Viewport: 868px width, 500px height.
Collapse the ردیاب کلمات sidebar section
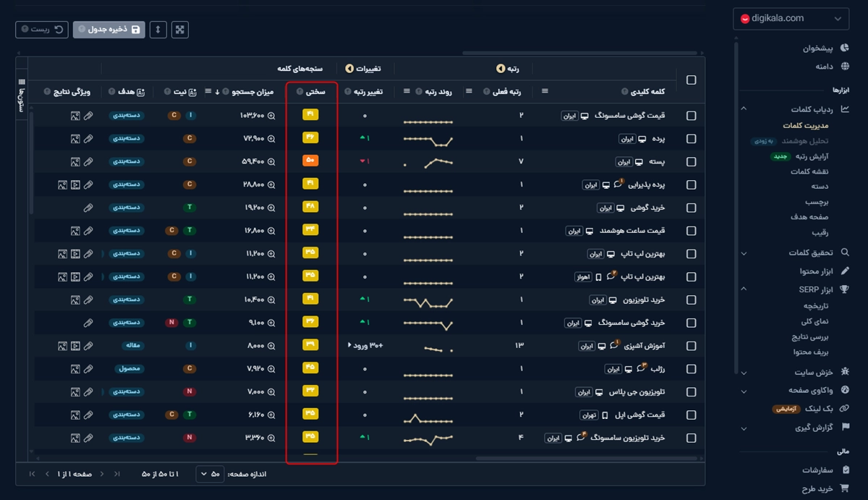pyautogui.click(x=743, y=109)
